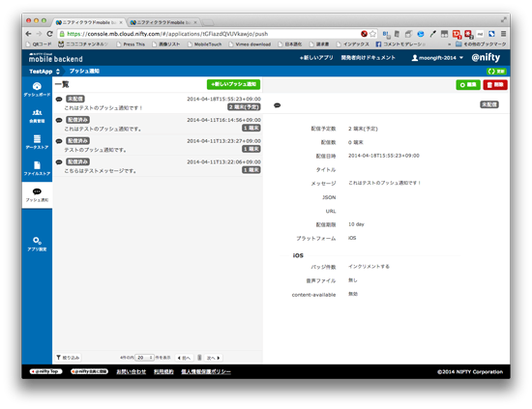Open the MobileTouch bookmark
The width and height of the screenshot is (532, 409).
(204, 44)
